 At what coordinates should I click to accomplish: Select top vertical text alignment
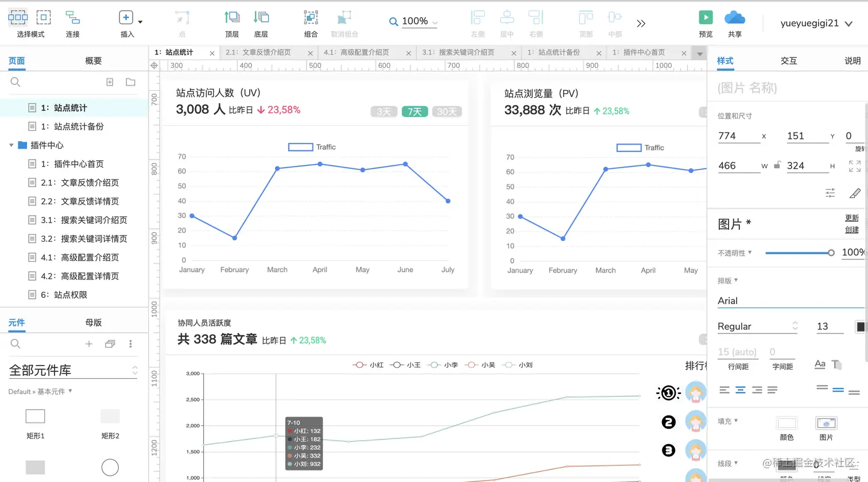point(822,387)
